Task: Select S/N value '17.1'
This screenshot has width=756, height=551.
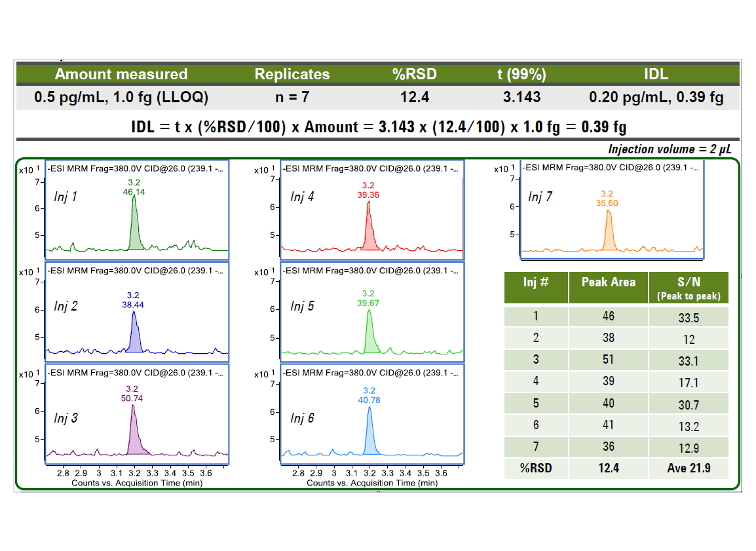Action: pos(689,382)
